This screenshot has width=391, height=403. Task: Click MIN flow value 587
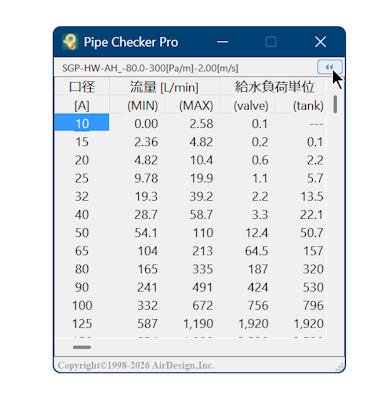[x=148, y=324]
